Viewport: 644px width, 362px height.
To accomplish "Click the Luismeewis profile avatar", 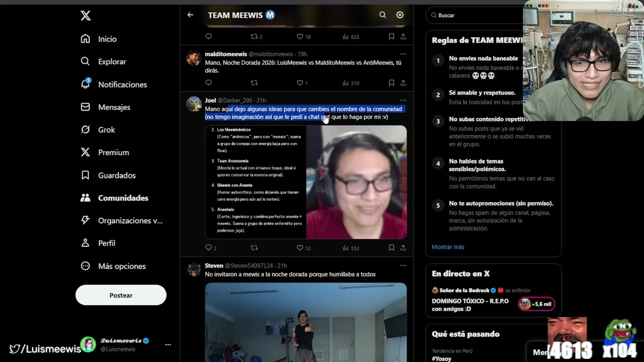I will coord(88,344).
